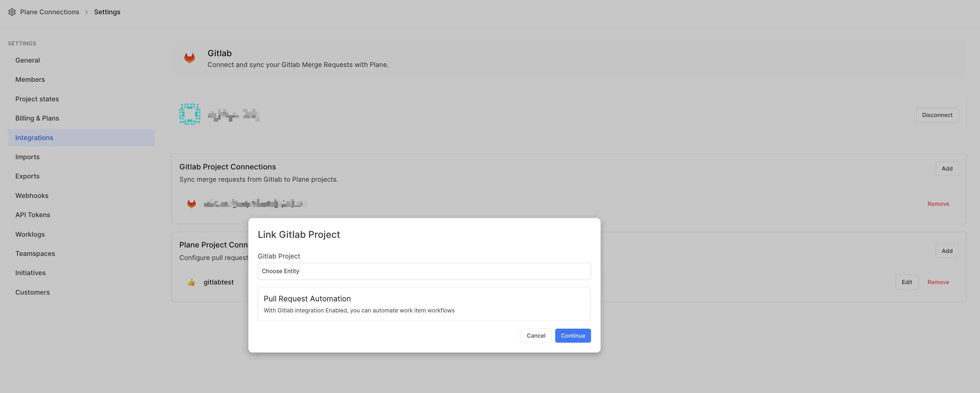Click the Pull Request Automation card
The height and width of the screenshot is (393, 980).
(424, 304)
